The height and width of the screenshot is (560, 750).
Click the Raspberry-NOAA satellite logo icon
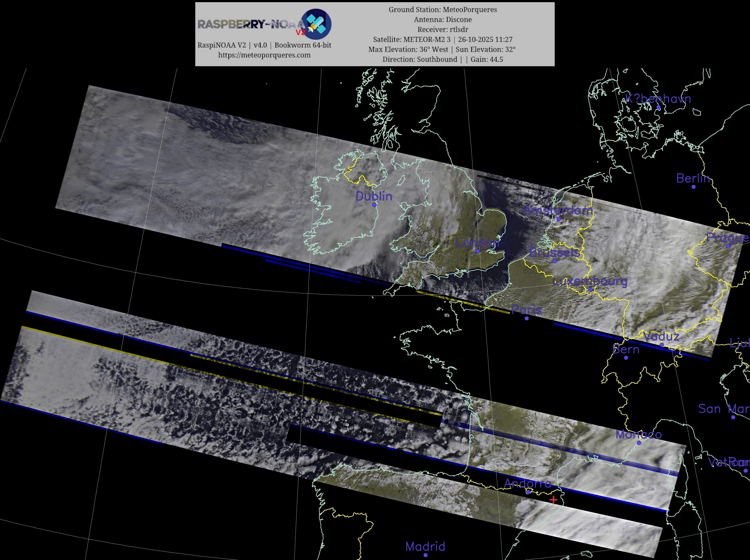pos(316,24)
